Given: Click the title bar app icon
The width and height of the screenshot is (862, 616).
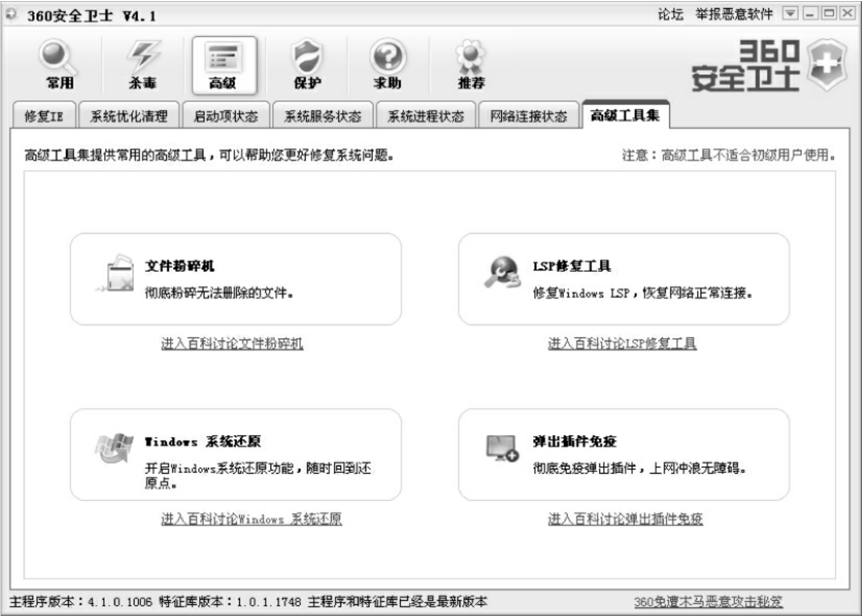Looking at the screenshot, I should 11,14.
